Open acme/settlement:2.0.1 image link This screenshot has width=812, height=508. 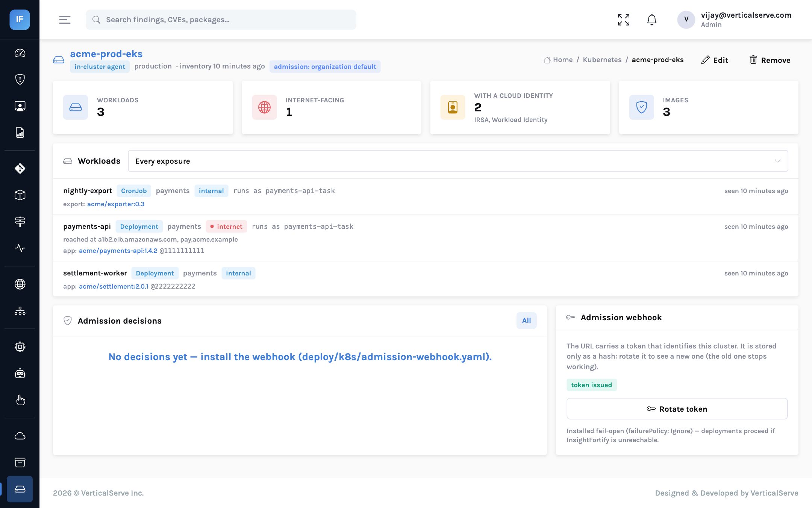point(114,286)
